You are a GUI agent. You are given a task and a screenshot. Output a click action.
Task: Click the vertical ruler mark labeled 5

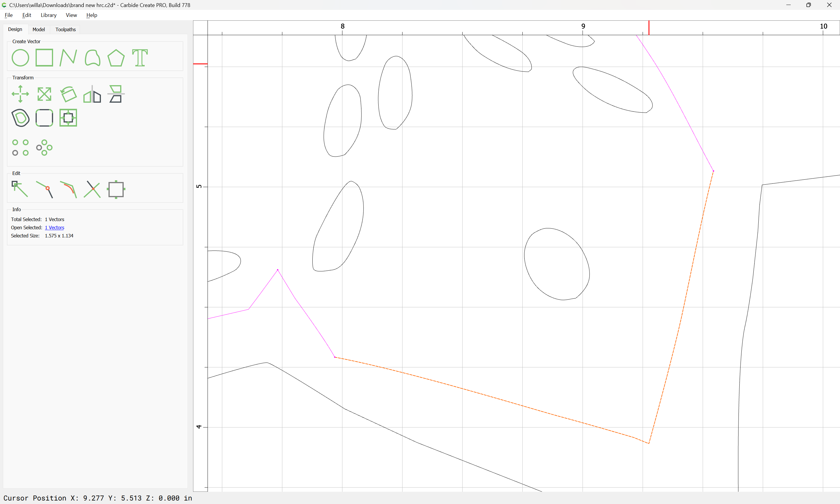tap(199, 186)
